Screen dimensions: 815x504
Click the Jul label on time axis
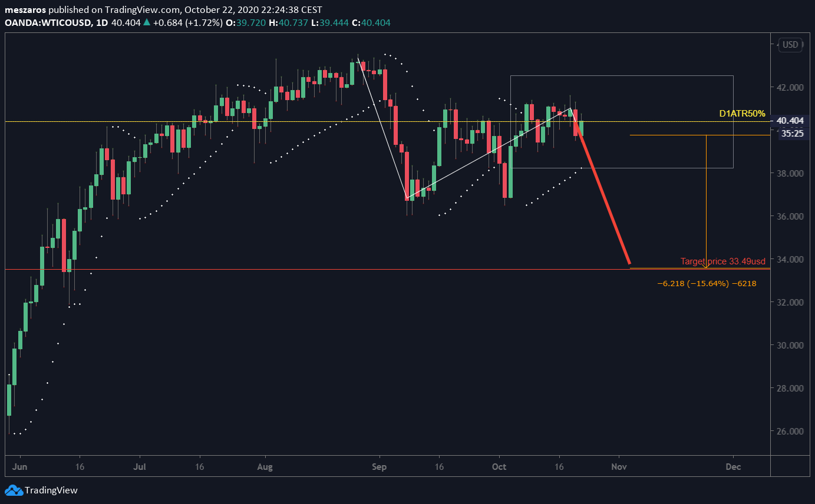140,466
